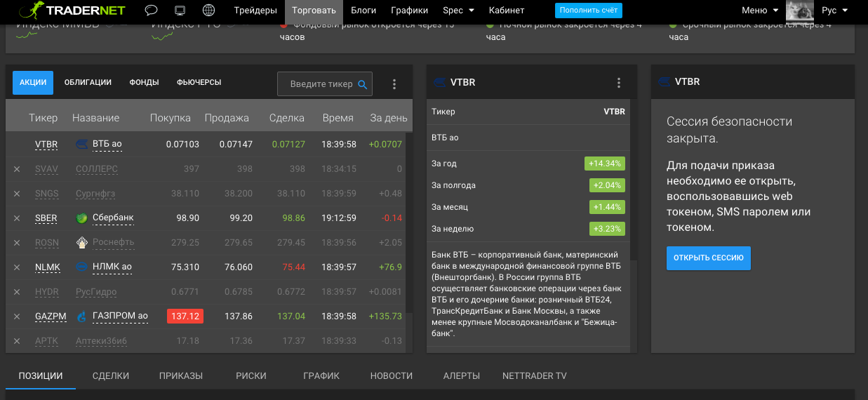868x400 pixels.
Task: Click the Sberbank green logo icon
Action: tap(81, 218)
